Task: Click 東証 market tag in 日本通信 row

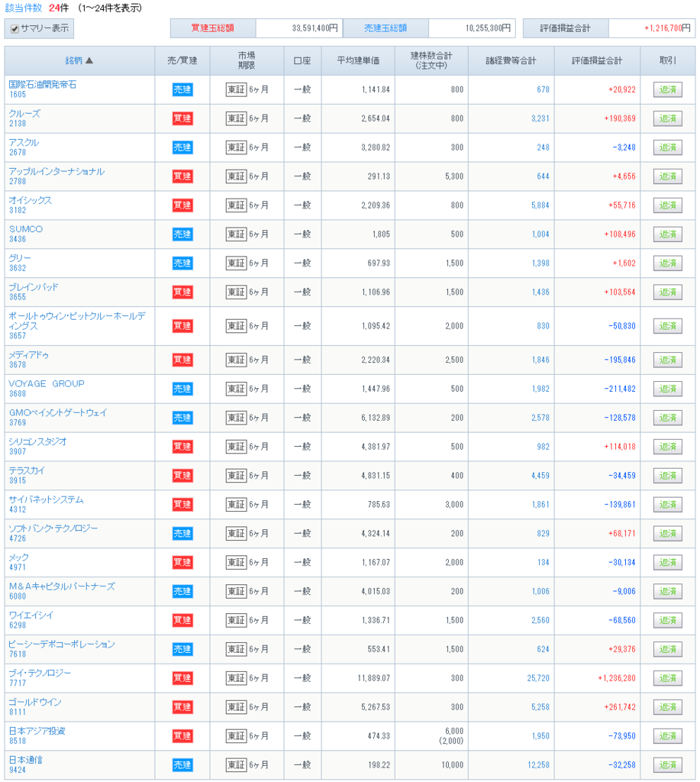Action: (x=237, y=765)
